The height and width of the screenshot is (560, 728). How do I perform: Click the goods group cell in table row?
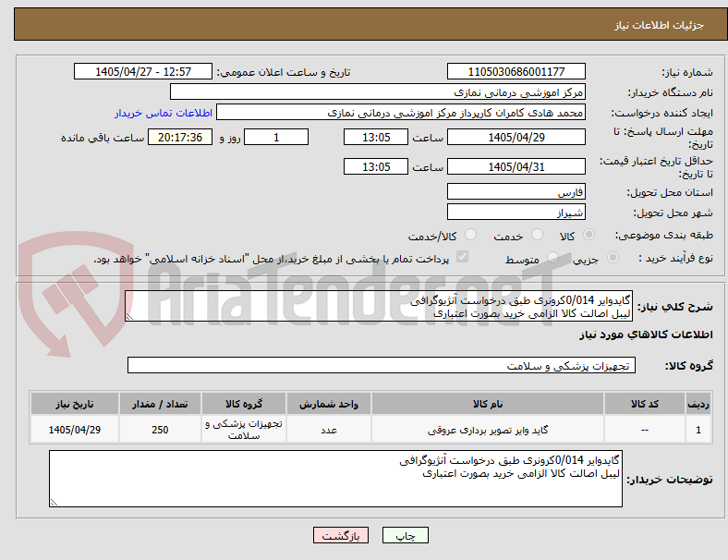point(244,430)
